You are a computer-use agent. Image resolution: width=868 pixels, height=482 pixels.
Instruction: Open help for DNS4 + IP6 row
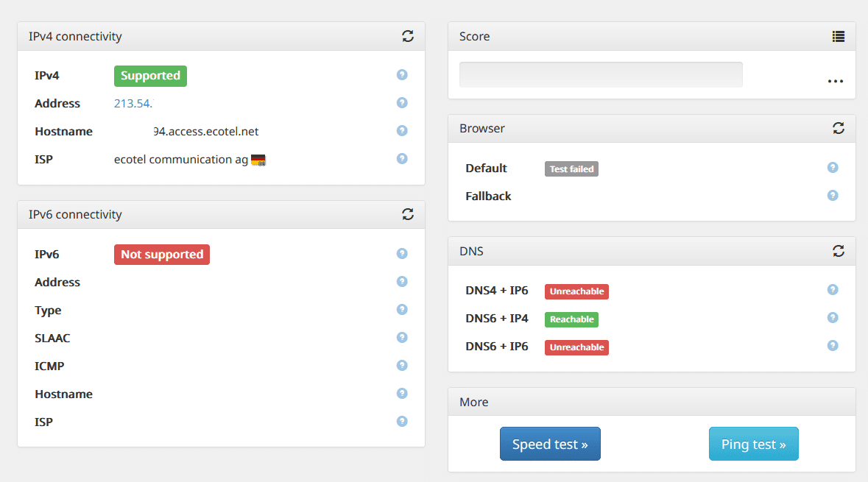[x=833, y=290]
